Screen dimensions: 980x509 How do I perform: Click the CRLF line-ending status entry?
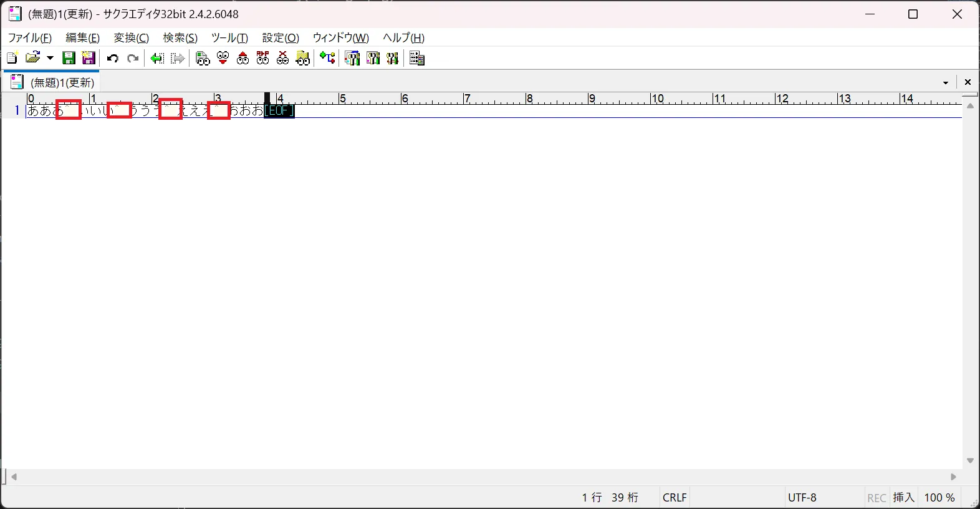click(675, 497)
